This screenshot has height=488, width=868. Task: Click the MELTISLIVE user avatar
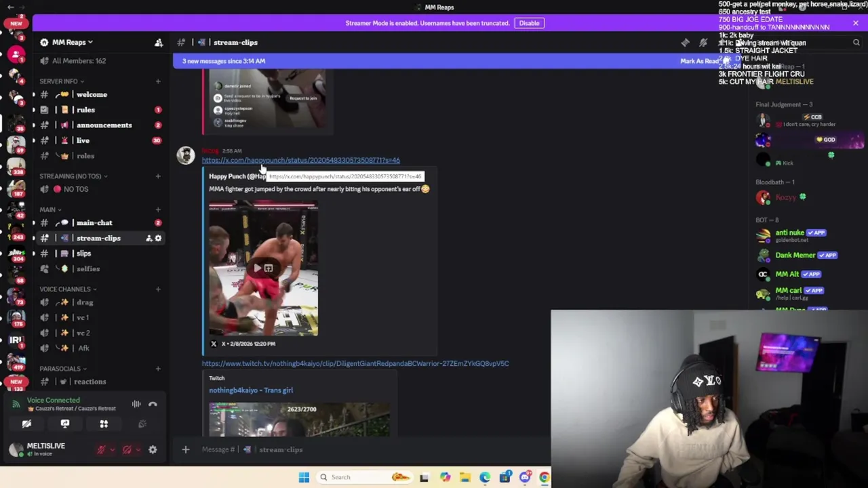tap(16, 449)
